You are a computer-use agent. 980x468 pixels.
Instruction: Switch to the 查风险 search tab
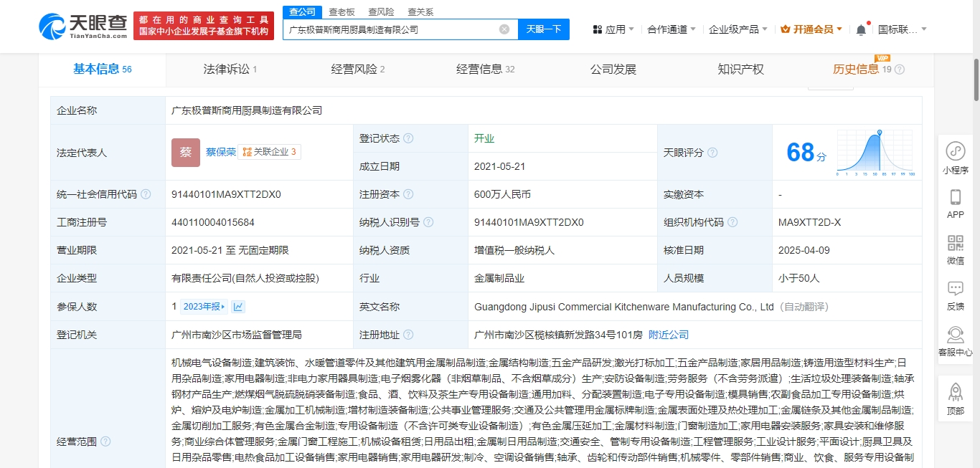tap(381, 12)
